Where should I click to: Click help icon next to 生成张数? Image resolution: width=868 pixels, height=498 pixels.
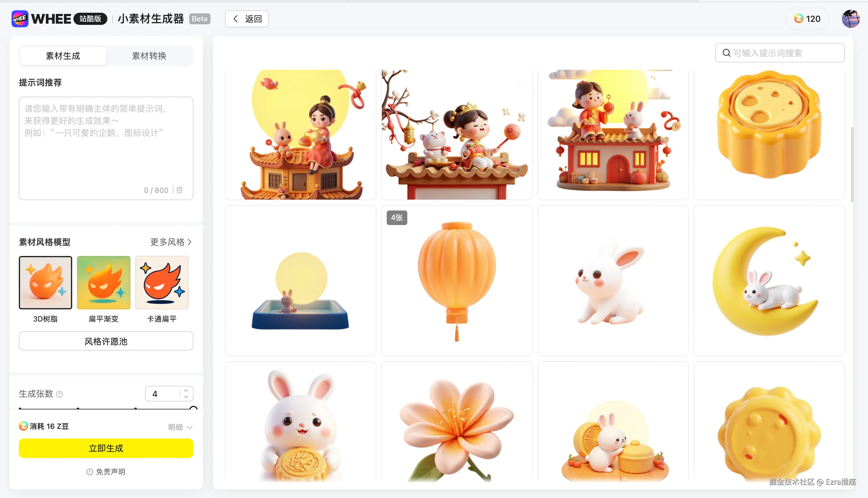(59, 394)
